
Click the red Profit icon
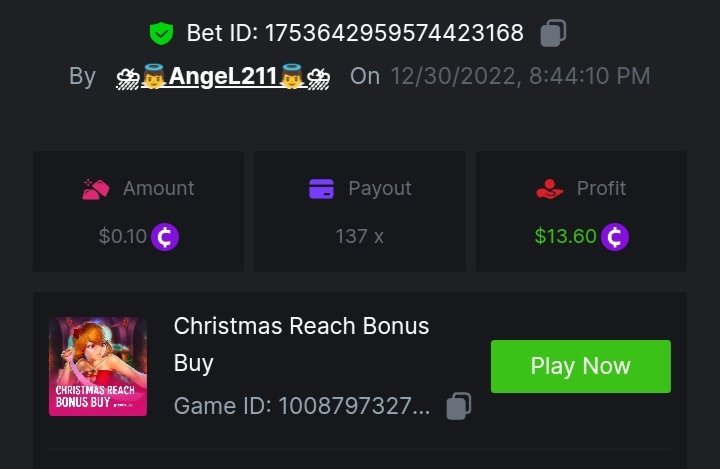tap(550, 188)
